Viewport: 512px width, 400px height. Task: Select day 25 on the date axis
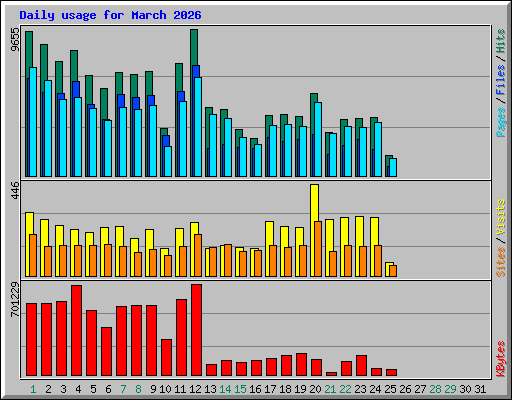[x=390, y=389]
